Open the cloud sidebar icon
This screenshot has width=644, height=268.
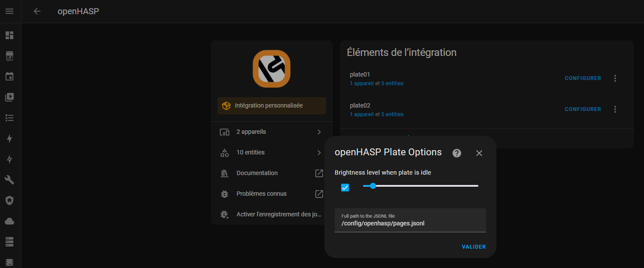(x=9, y=221)
